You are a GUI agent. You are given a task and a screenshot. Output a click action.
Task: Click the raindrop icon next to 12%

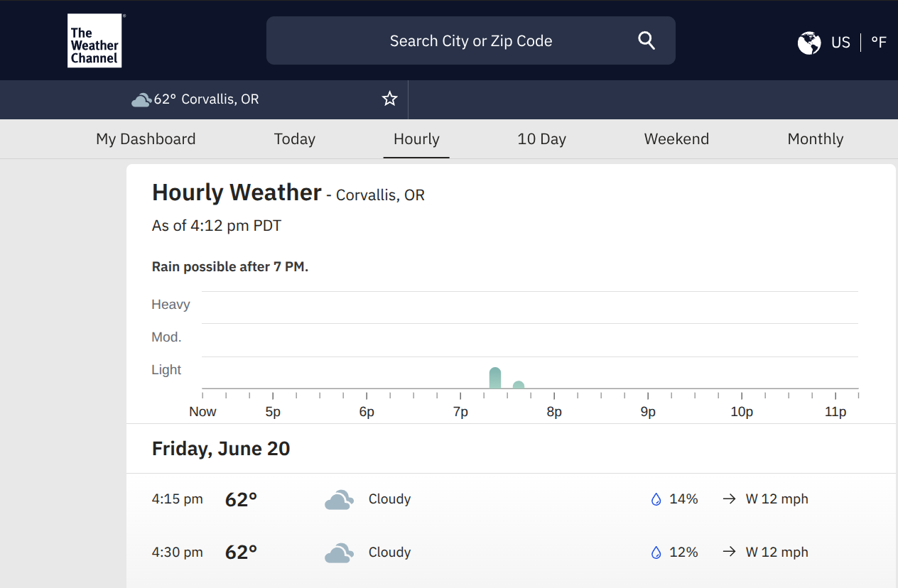656,552
